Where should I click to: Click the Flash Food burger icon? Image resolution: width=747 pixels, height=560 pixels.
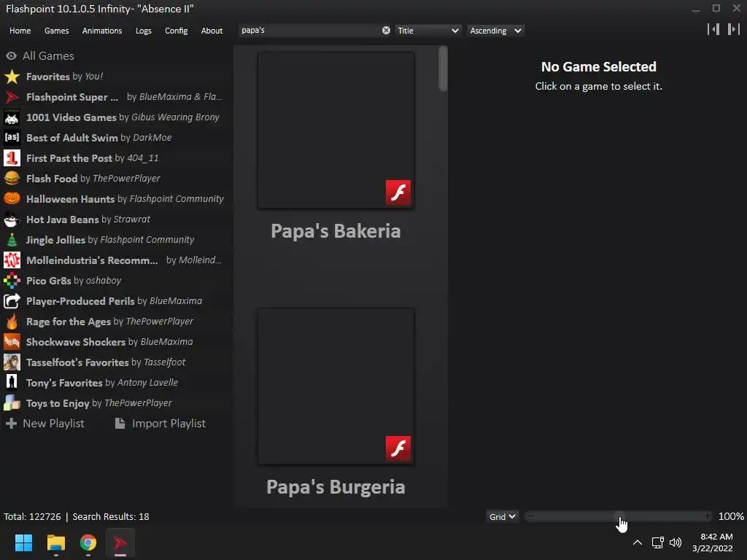(x=12, y=179)
